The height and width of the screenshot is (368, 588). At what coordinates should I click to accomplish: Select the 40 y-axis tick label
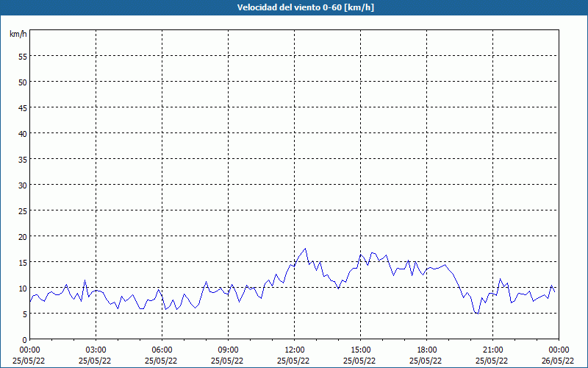pyautogui.click(x=23, y=133)
